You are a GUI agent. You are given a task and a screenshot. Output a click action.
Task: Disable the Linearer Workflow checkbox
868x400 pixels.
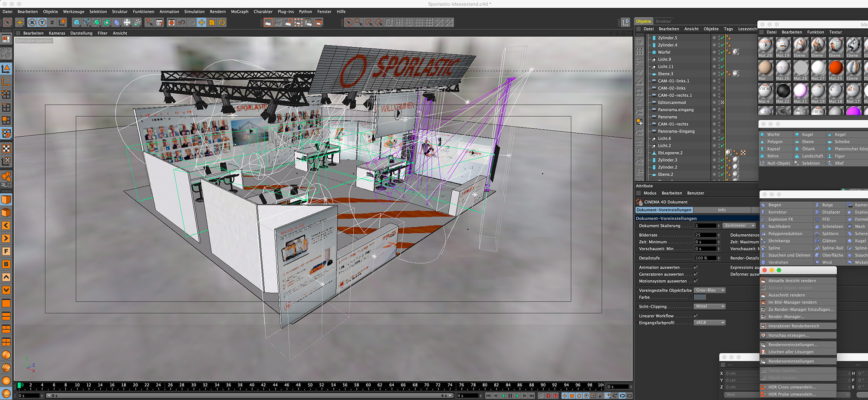pos(696,316)
